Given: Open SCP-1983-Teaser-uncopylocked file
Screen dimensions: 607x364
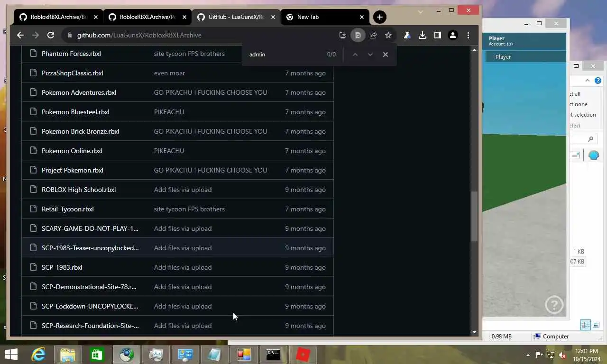Looking at the screenshot, I should (x=90, y=248).
